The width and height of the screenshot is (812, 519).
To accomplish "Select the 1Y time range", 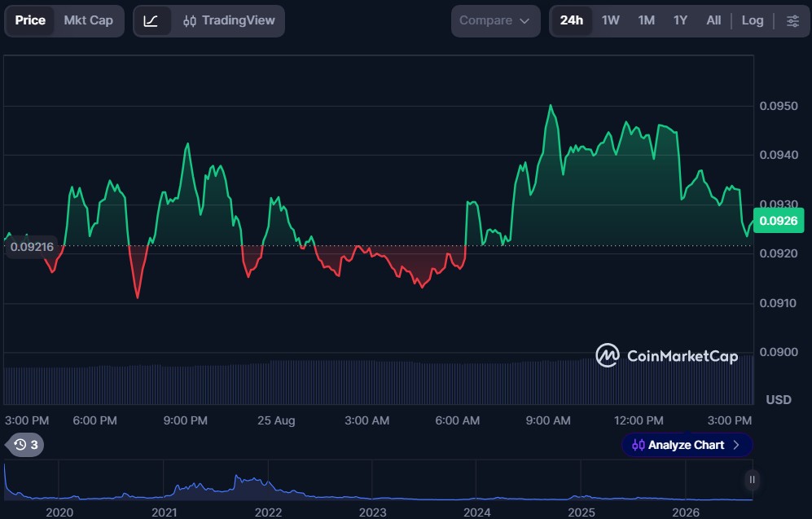I will (x=680, y=20).
